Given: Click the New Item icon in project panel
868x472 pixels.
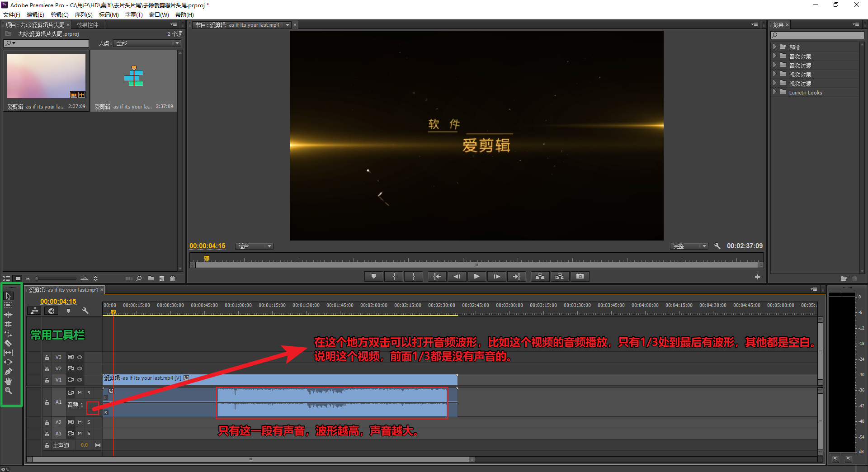Looking at the screenshot, I should point(162,278).
